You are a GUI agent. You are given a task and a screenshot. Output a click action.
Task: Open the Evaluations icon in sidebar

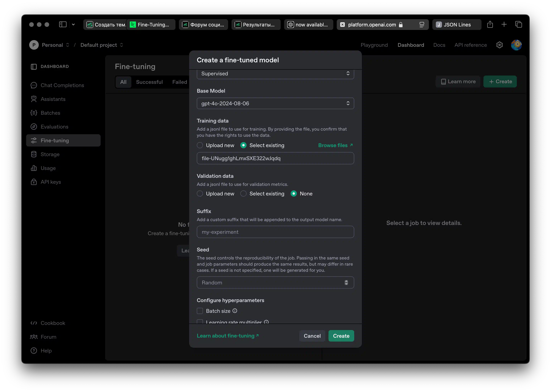[34, 127]
